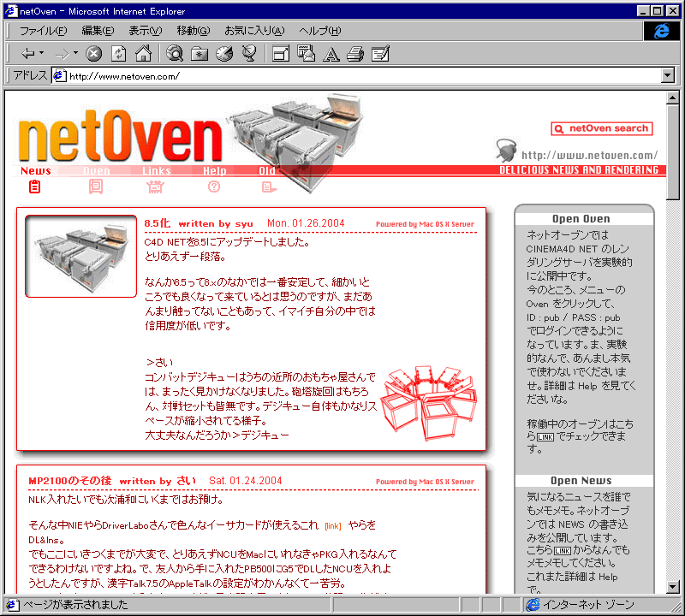Click the Internet zone globe icon in status bar
685x616 pixels.
pyautogui.click(x=533, y=605)
